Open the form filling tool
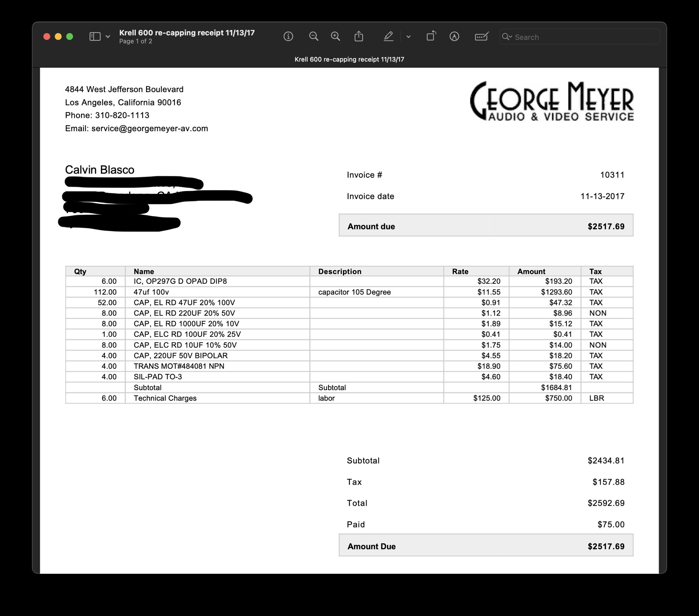699x616 pixels. click(482, 36)
